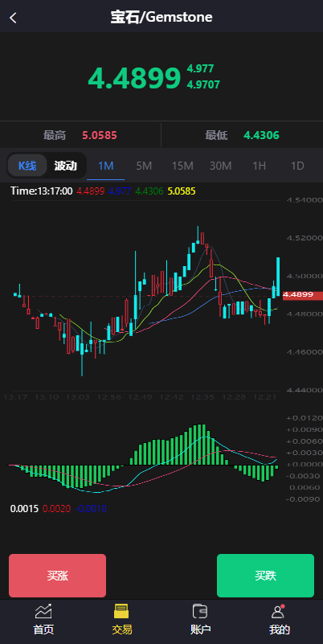Tap the back arrow icon
Image resolution: width=323 pixels, height=644 pixels.
point(13,18)
